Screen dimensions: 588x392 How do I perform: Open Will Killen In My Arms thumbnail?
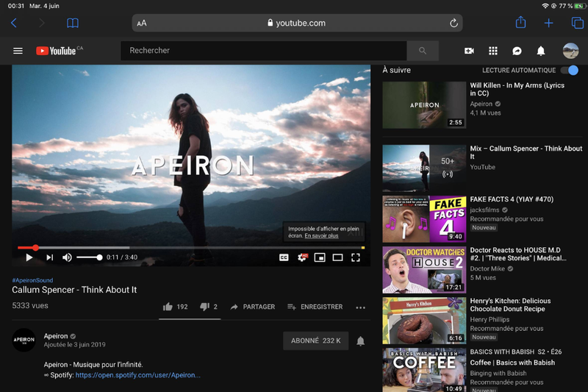(424, 105)
